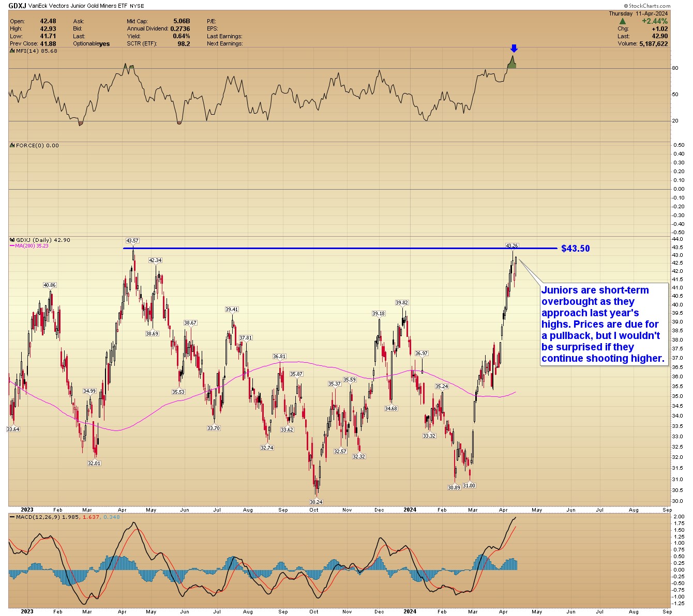693x616 pixels.
Task: Click the FORCE(0) 0.00 indicator label
Action: coord(34,146)
